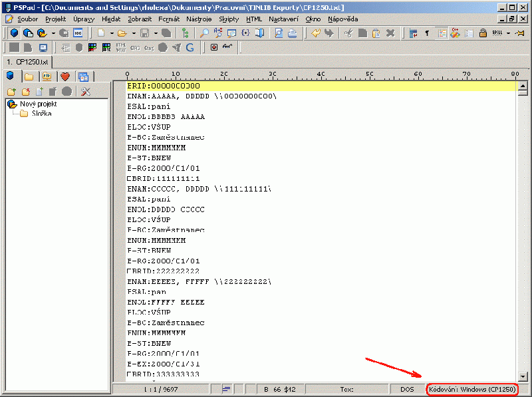Open the Projekt menu
This screenshot has height=397, width=532.
(x=56, y=19)
